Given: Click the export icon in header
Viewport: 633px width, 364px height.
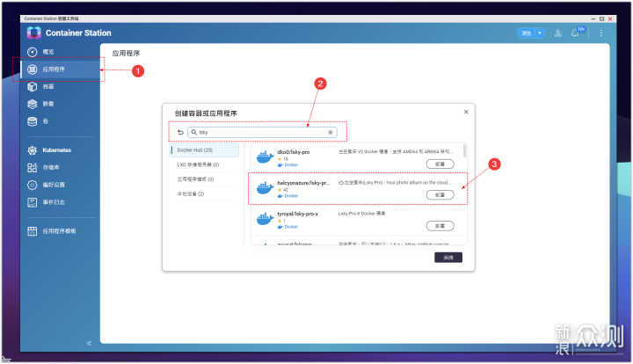Looking at the screenshot, I should click(x=557, y=33).
